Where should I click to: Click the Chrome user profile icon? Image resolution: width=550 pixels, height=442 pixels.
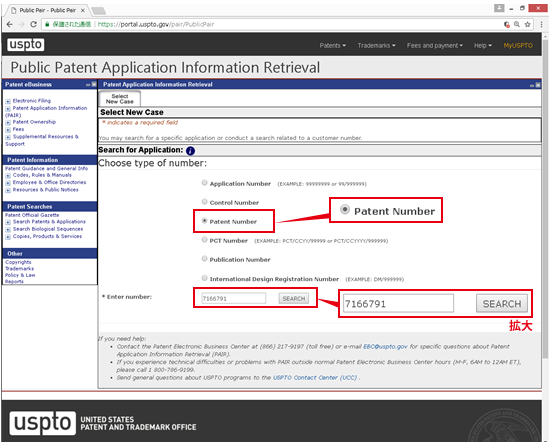tap(499, 8)
